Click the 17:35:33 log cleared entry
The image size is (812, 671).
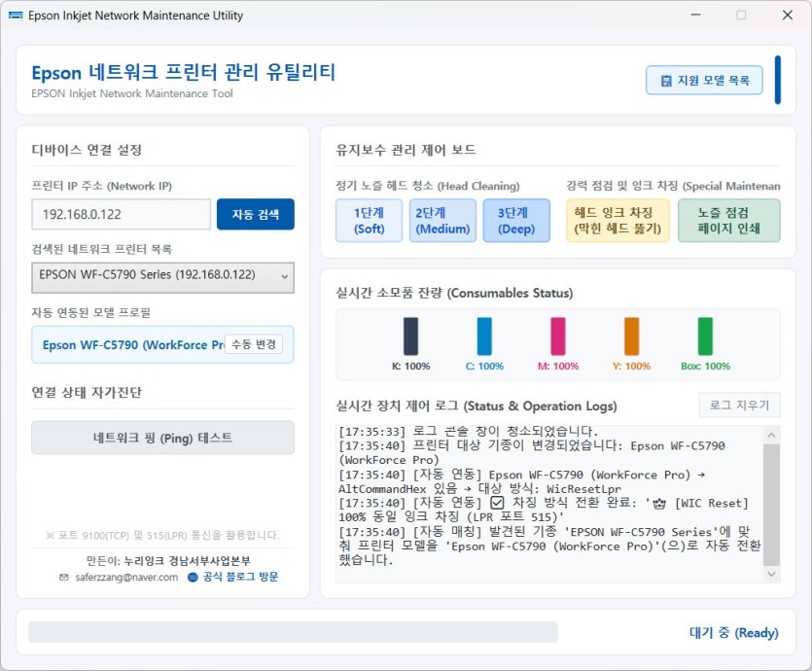pyautogui.click(x=468, y=431)
